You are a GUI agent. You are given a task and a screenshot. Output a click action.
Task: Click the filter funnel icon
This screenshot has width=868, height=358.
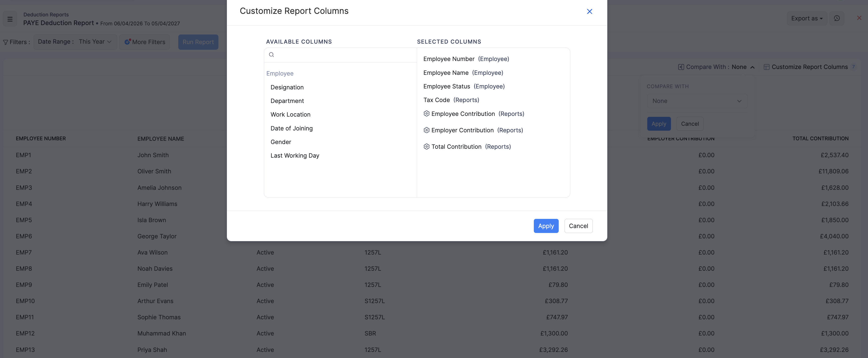(5, 42)
